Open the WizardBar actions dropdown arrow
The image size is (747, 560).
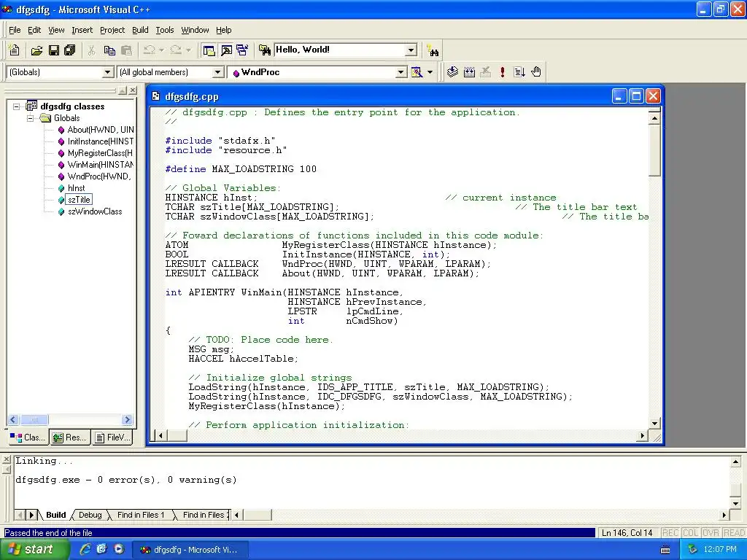point(430,72)
